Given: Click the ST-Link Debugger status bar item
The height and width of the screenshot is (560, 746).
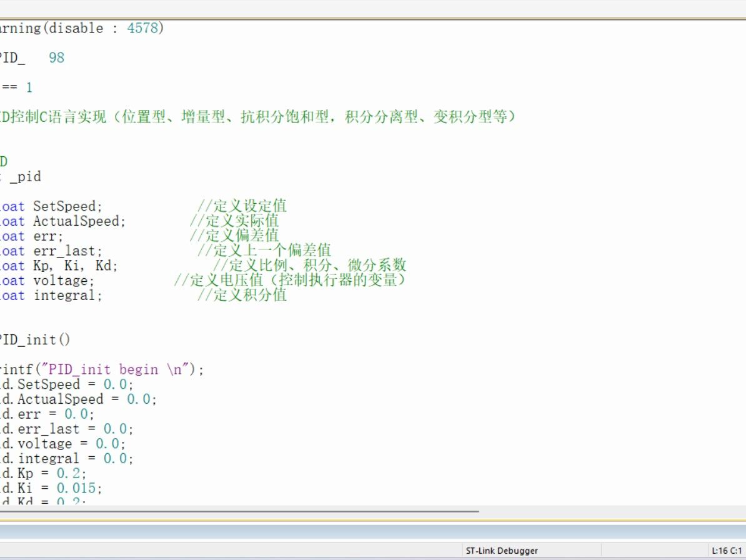Looking at the screenshot, I should coord(502,550).
